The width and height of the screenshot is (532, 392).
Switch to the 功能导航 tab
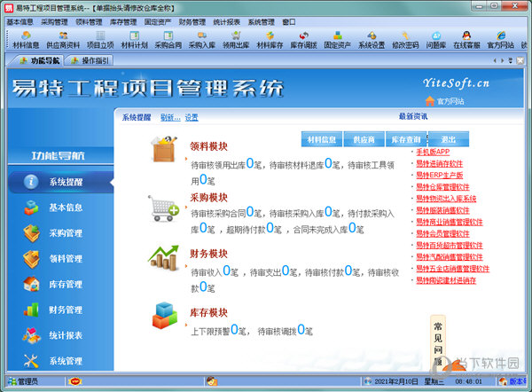40,61
